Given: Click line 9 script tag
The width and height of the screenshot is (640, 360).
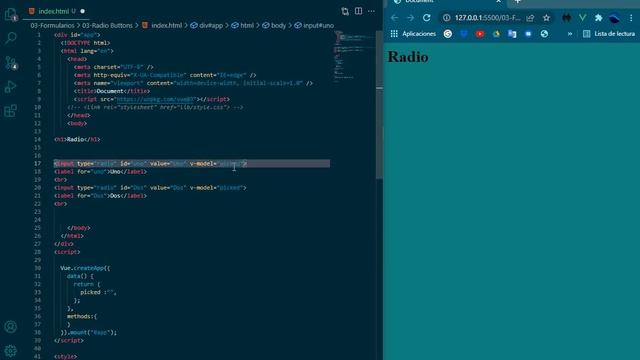Looking at the screenshot, I should (152, 99).
